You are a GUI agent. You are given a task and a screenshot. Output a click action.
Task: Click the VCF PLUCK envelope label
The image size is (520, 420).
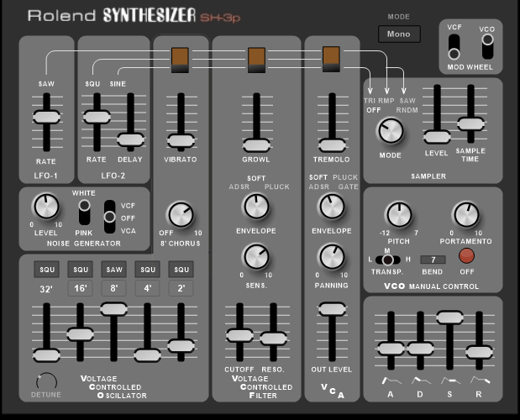point(277,186)
